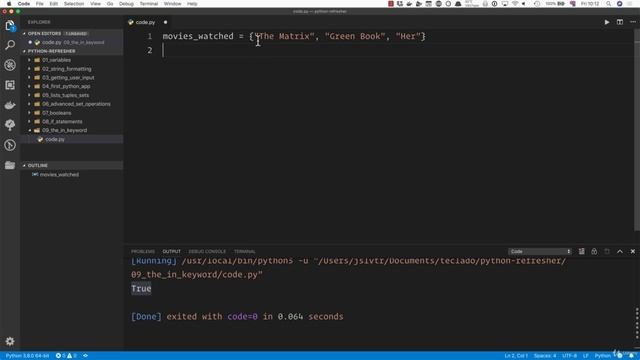Open macOS Spotlight search icon
640x360 pixels.
pyautogui.click(x=608, y=4)
